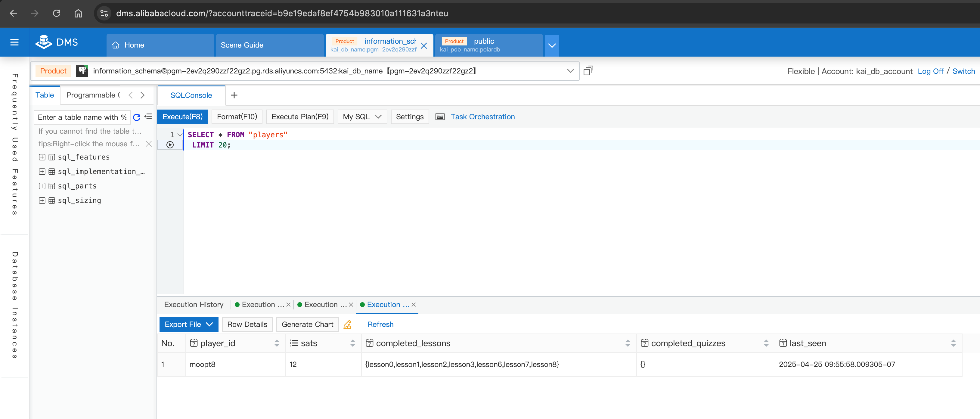Dismiss the right-click tips message
The image size is (980, 419).
point(149,144)
